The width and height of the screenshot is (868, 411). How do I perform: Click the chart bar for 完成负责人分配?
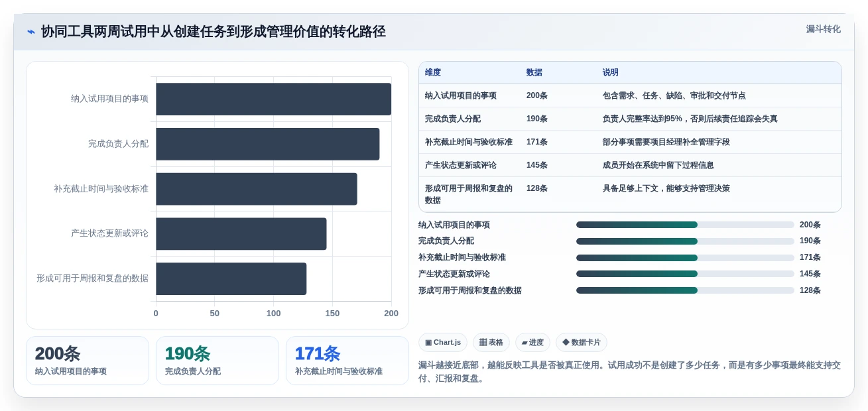point(267,144)
